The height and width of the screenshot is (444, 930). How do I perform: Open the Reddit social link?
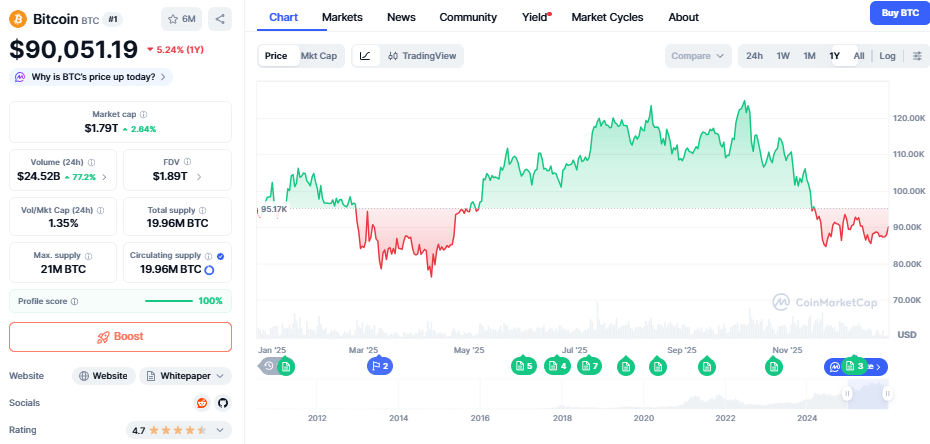(203, 402)
